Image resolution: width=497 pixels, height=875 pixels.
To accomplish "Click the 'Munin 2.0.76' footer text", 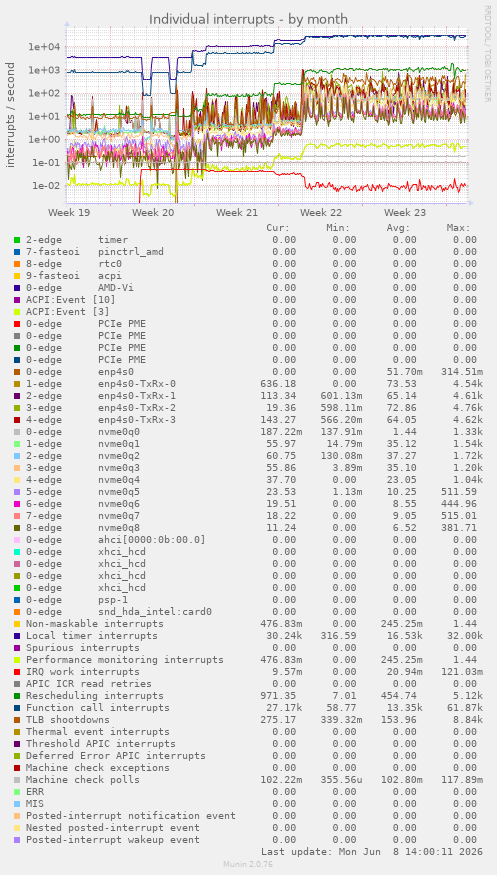I will click(248, 864).
